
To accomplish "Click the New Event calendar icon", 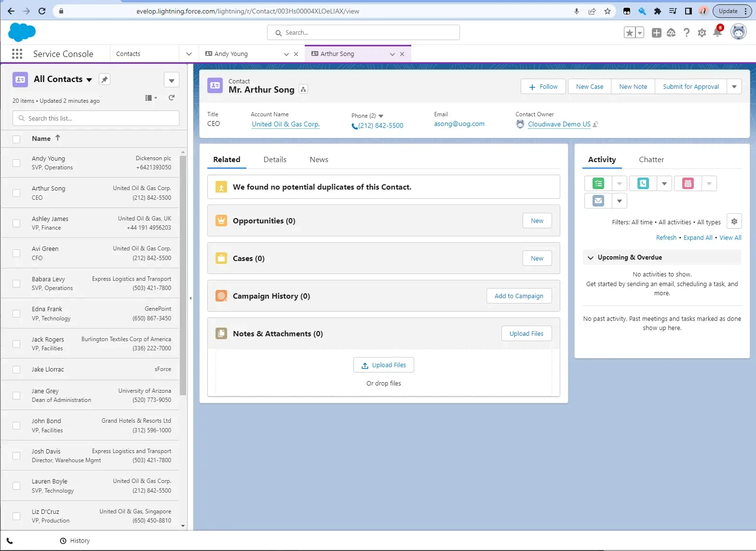I will coord(688,183).
